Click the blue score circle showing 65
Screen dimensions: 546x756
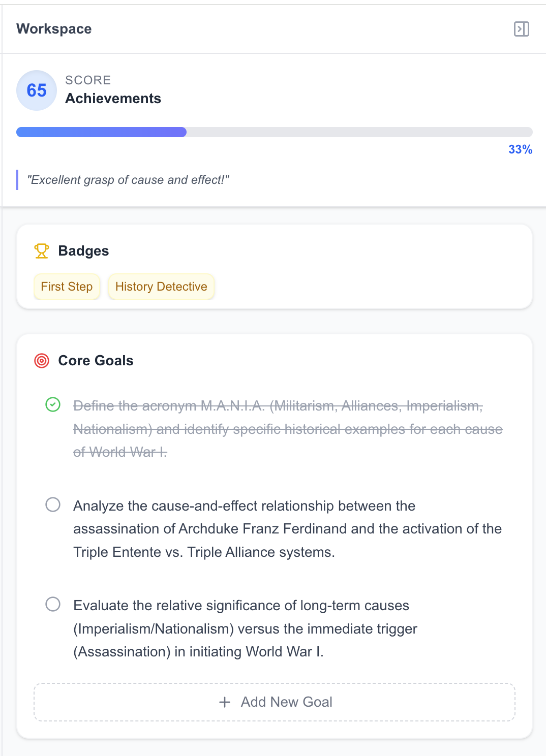pos(37,90)
